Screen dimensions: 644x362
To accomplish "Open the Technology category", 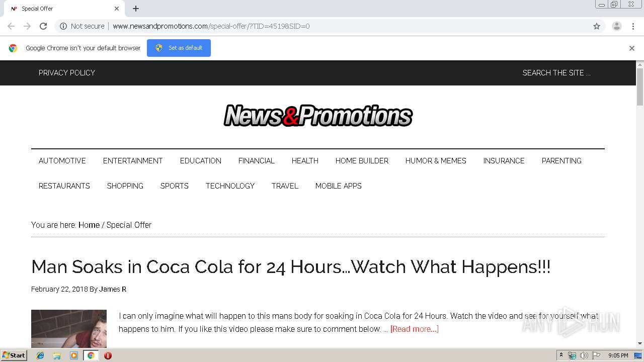I will pyautogui.click(x=230, y=186).
